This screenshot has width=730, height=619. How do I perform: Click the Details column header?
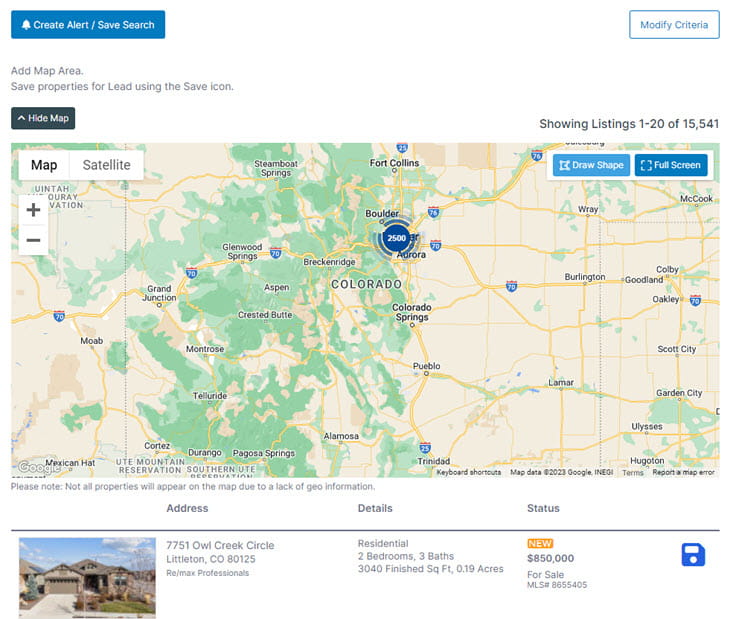pyautogui.click(x=375, y=508)
